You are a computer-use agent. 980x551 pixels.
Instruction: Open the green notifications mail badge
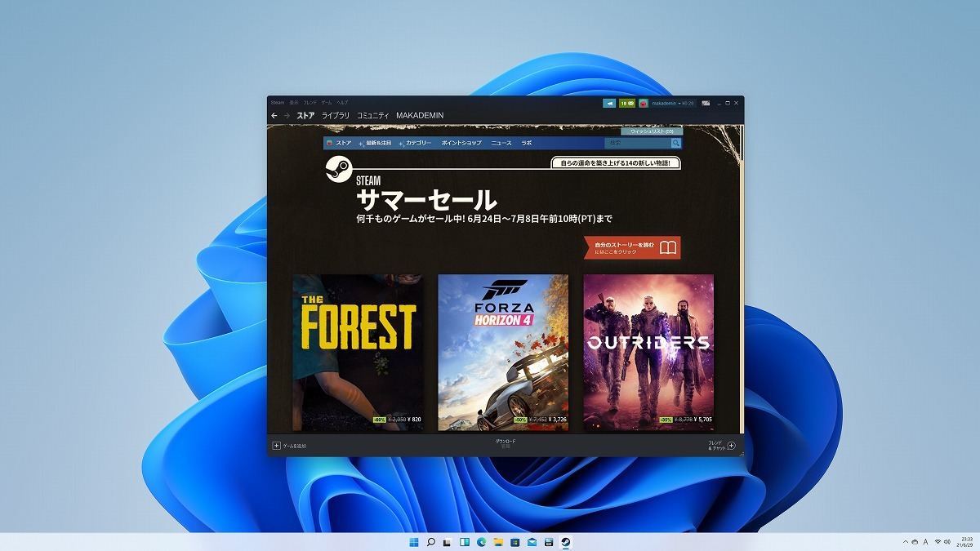pos(629,104)
